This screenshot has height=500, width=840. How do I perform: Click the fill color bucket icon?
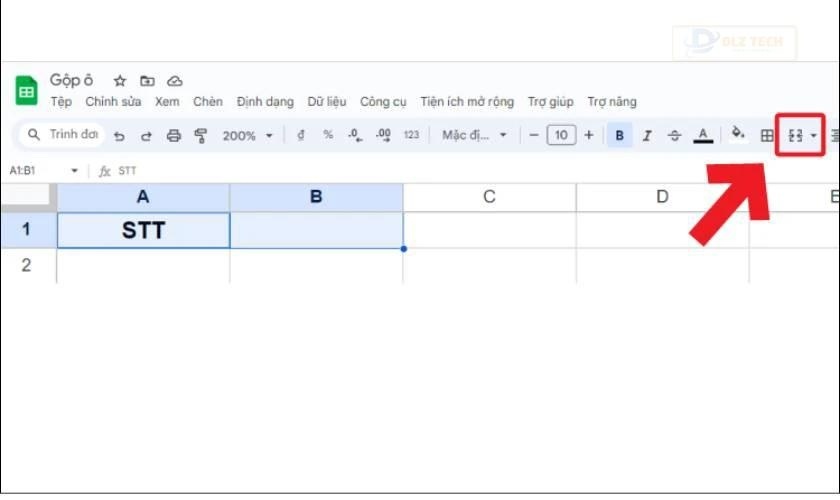point(738,134)
